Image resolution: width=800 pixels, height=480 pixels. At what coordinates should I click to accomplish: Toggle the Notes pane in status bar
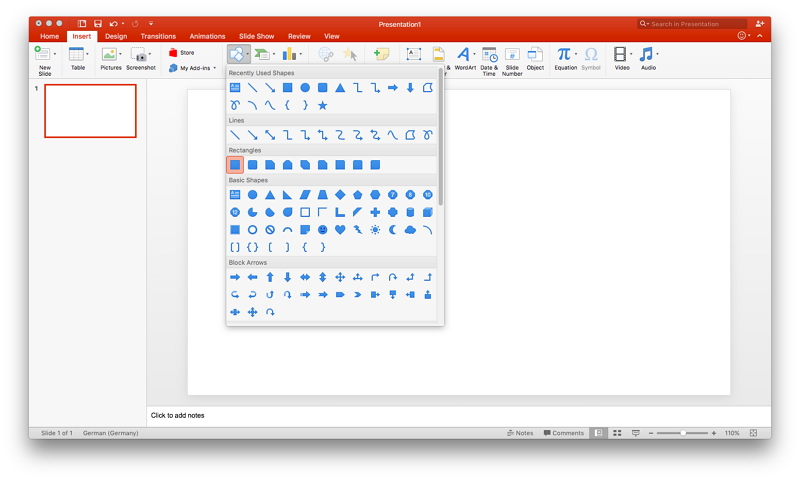pyautogui.click(x=520, y=433)
